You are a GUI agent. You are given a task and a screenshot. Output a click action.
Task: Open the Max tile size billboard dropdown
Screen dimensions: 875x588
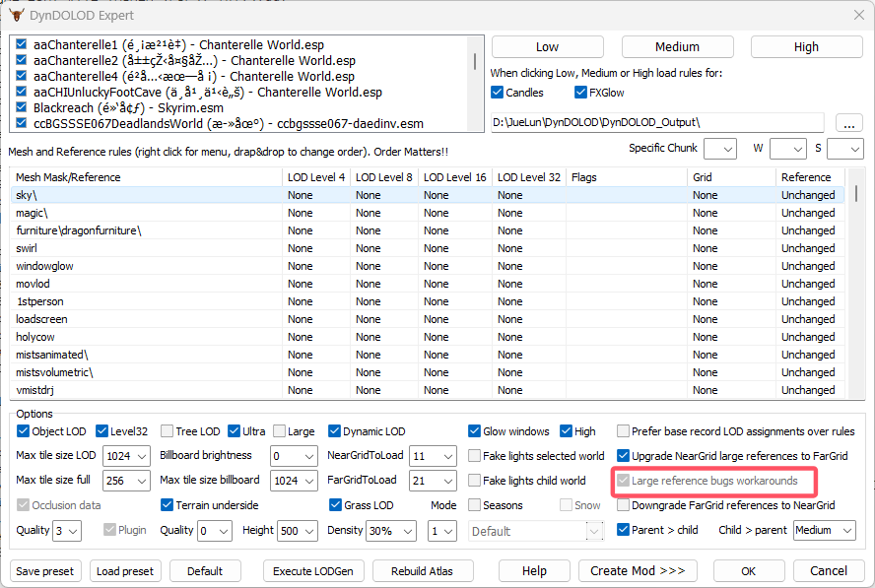pos(294,481)
